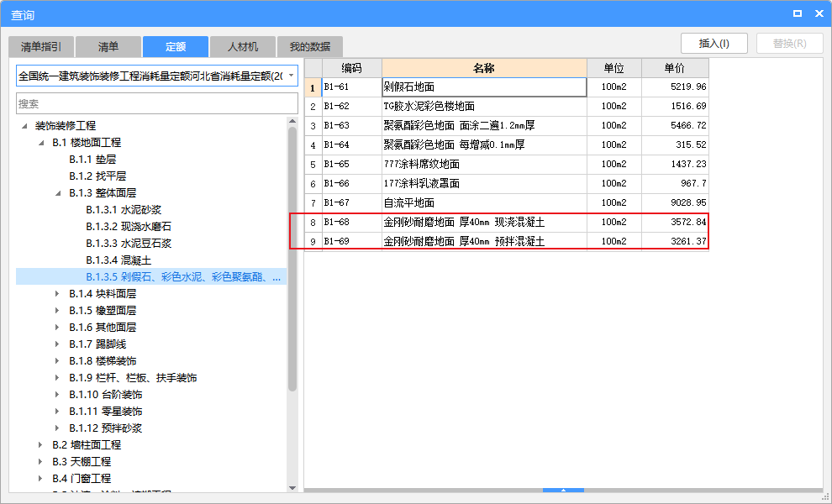Click the tree scrollbar down arrow

[x=292, y=488]
